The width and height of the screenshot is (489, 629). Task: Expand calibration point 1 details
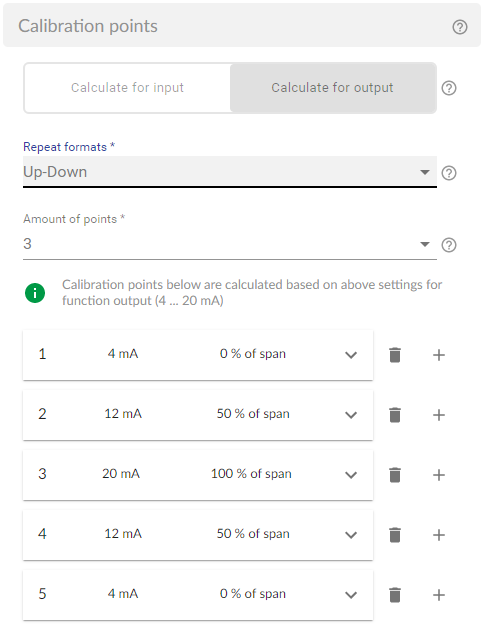pos(351,355)
